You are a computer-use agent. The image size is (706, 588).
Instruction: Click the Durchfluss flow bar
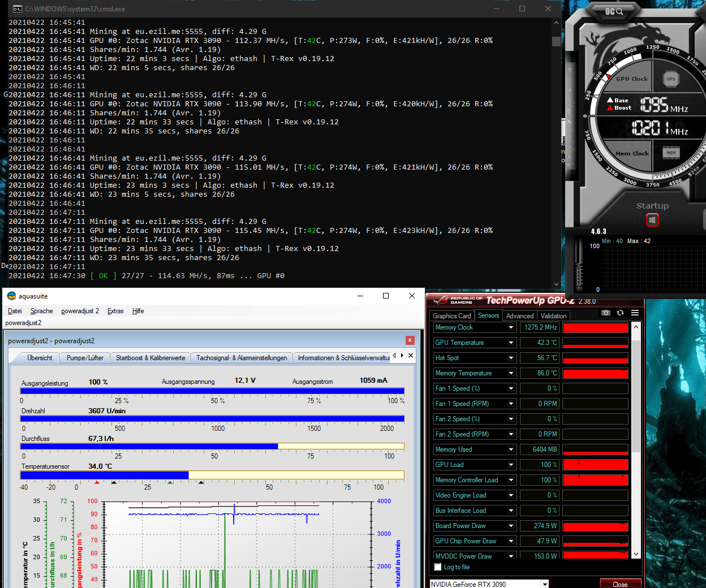point(212,446)
